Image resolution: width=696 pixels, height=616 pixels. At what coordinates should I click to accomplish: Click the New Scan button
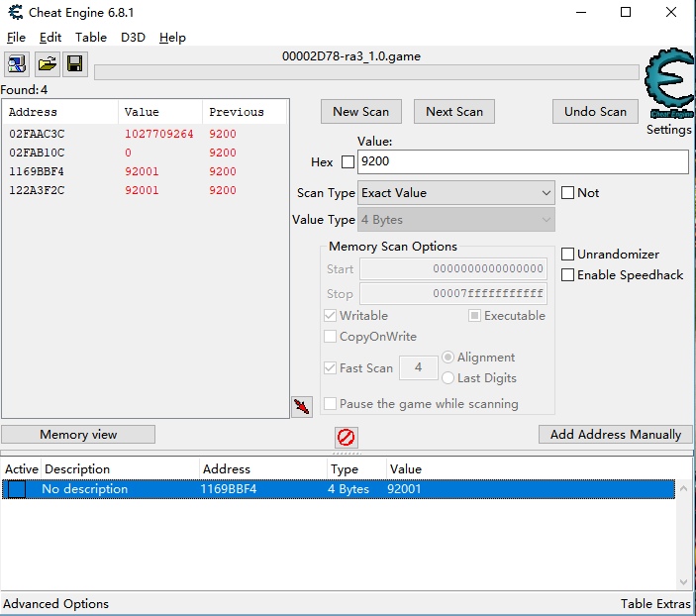pyautogui.click(x=361, y=112)
